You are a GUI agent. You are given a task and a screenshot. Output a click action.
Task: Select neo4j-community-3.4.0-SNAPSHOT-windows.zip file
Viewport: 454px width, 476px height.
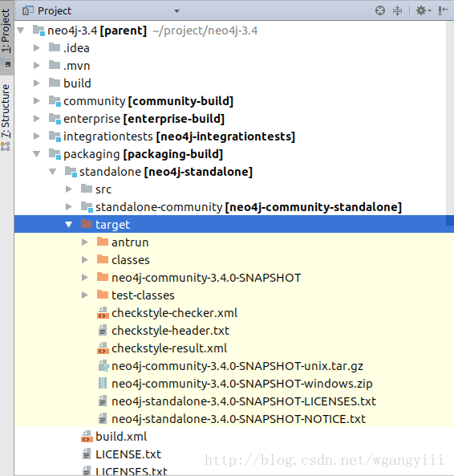tap(242, 384)
